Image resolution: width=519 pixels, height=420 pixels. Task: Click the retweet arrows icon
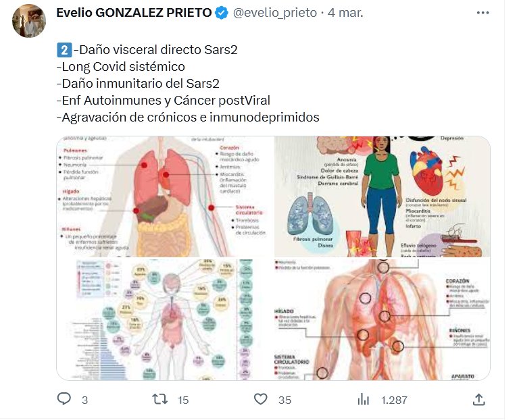click(x=160, y=399)
